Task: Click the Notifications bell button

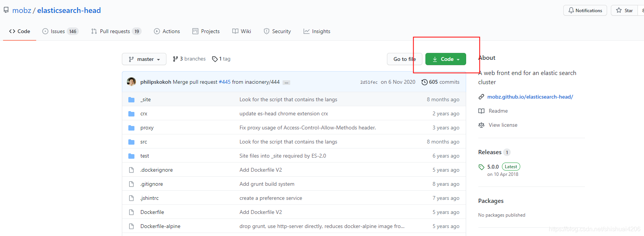Action: [x=585, y=10]
